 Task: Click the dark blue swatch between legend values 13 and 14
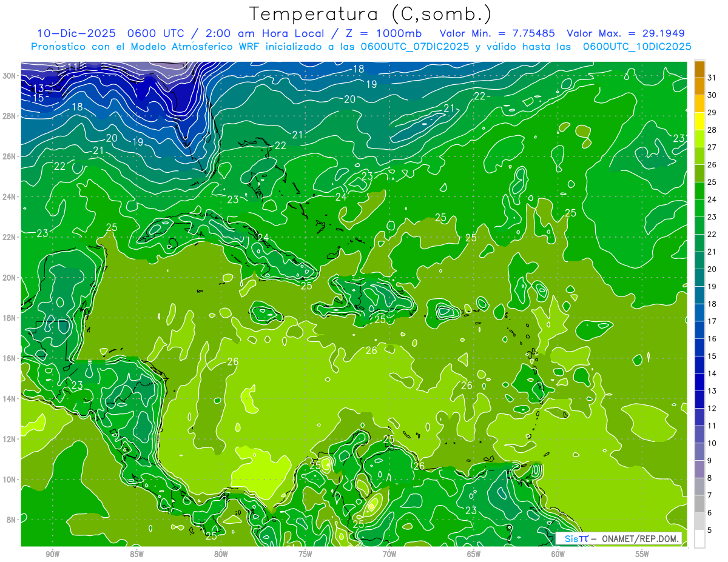[699, 382]
